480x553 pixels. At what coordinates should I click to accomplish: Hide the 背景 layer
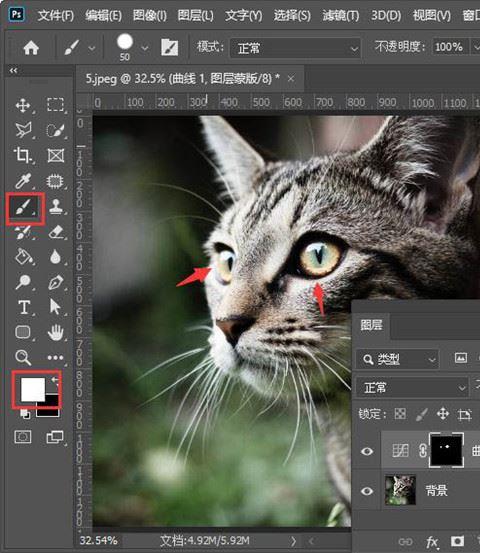367,491
